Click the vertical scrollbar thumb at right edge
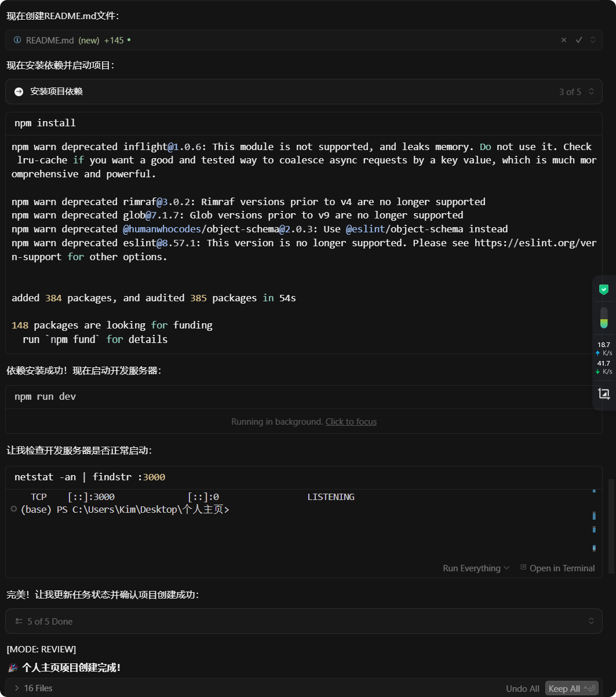Screen dimensions: 616x697 (x=611, y=514)
